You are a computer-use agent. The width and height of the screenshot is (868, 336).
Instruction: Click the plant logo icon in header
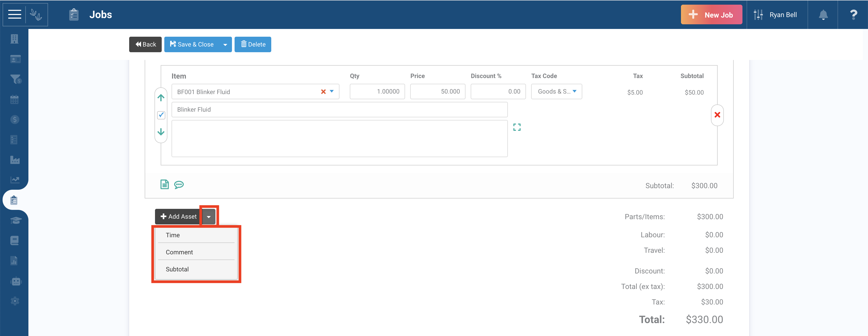click(36, 14)
